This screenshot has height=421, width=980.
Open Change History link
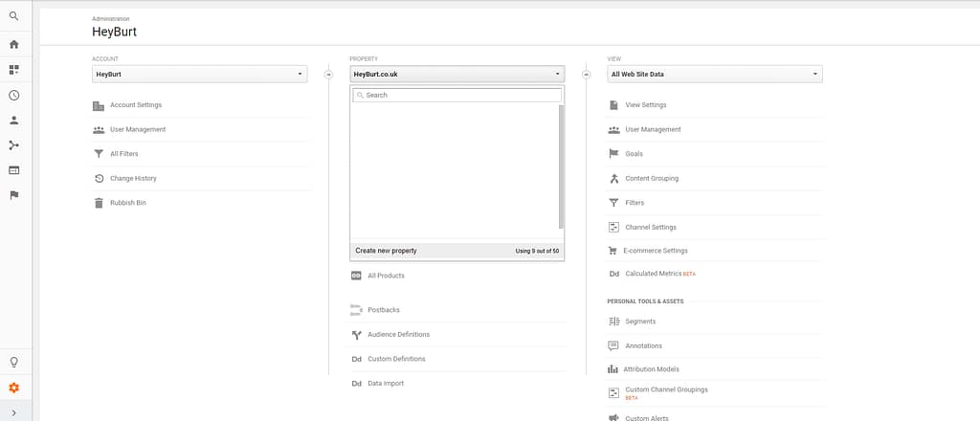(133, 179)
